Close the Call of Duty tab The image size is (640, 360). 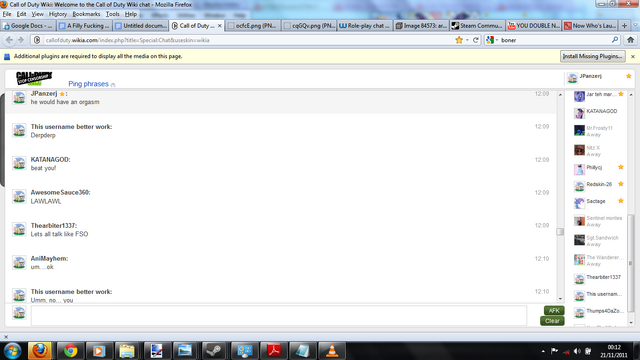point(220,26)
